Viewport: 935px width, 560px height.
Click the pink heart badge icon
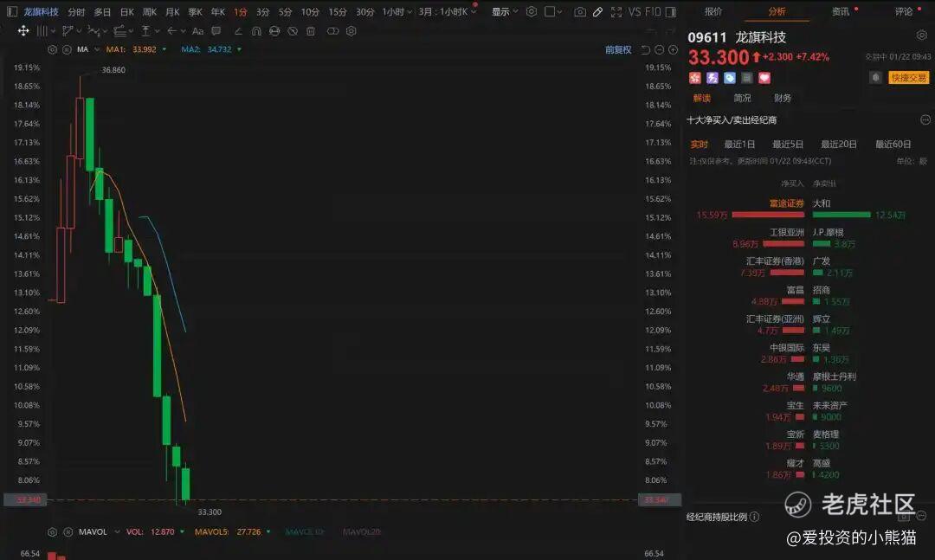pyautogui.click(x=764, y=78)
